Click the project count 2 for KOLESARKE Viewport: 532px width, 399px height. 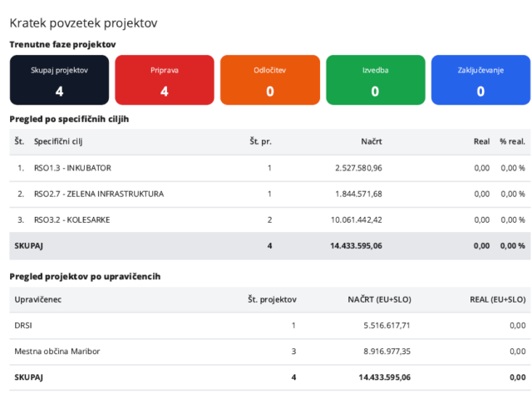coord(269,219)
